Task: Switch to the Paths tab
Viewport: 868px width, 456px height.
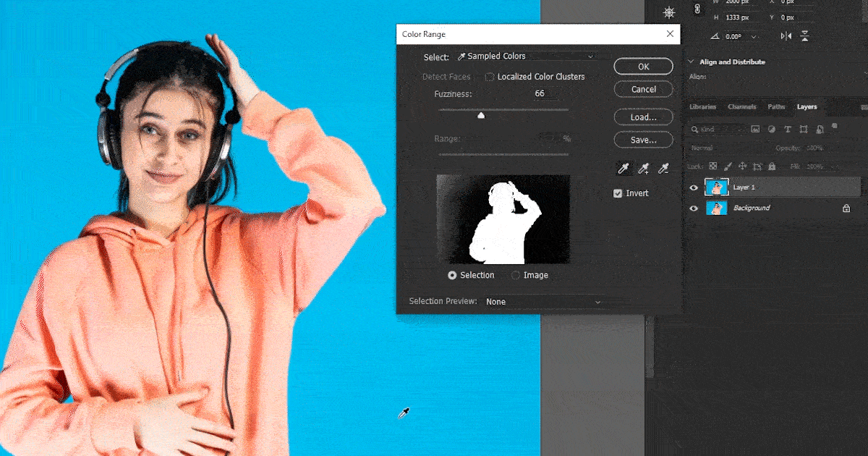Action: click(x=776, y=106)
